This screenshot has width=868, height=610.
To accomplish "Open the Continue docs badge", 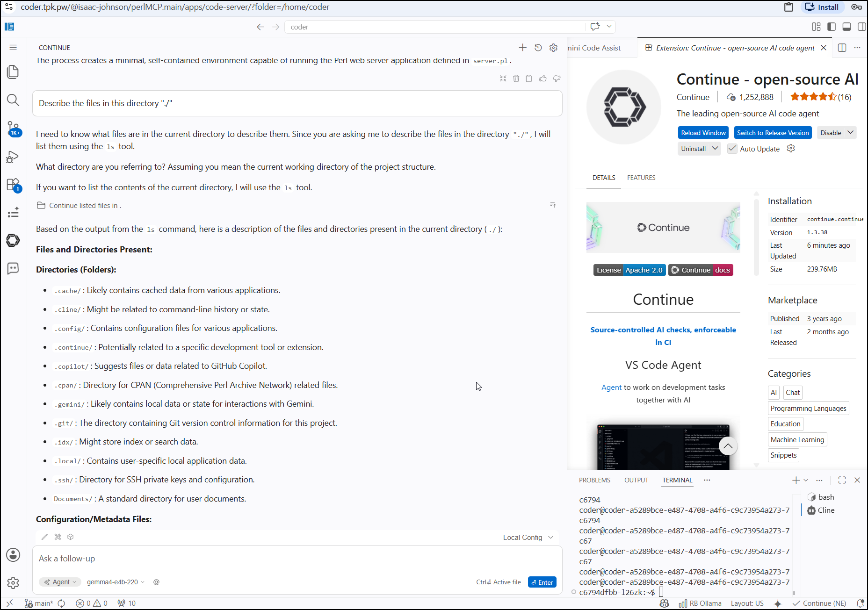I will 701,270.
